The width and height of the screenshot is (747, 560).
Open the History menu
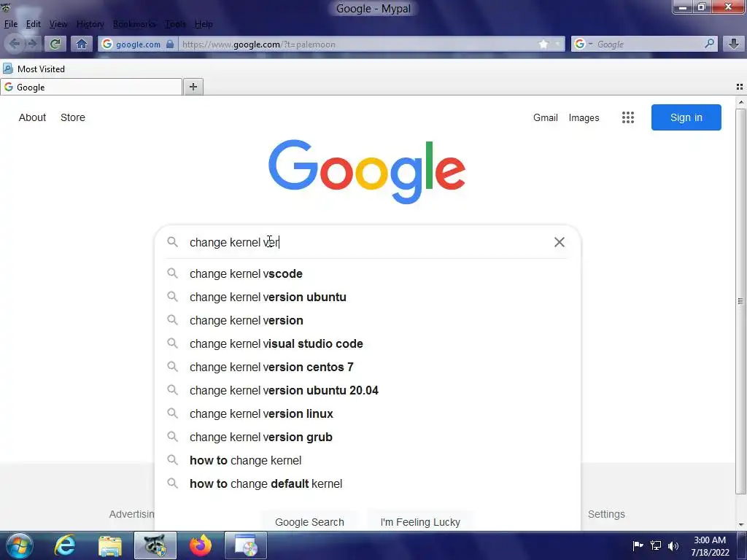[90, 24]
